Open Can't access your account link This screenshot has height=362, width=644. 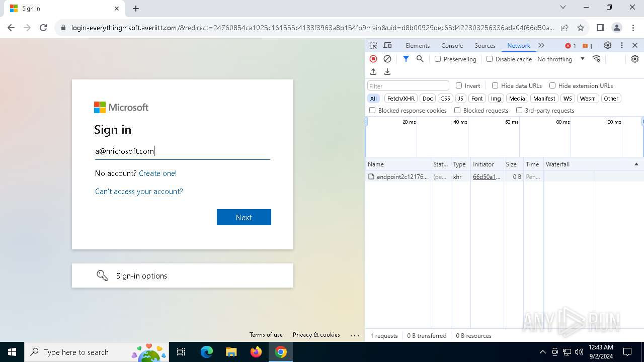(139, 192)
